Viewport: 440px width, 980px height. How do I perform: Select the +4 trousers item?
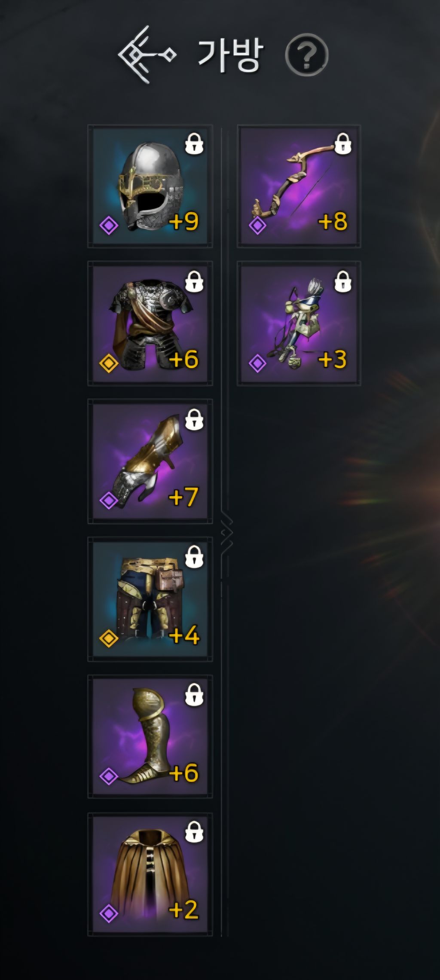click(x=150, y=599)
